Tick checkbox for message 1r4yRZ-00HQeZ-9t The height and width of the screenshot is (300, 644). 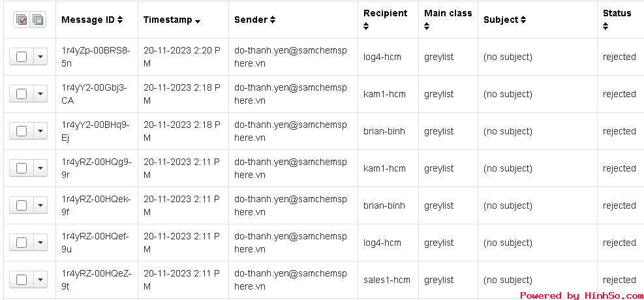[22, 280]
